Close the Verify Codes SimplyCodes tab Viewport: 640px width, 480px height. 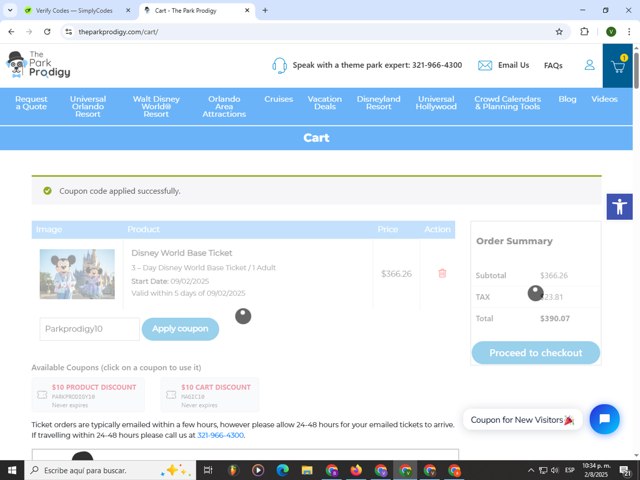coord(128,11)
